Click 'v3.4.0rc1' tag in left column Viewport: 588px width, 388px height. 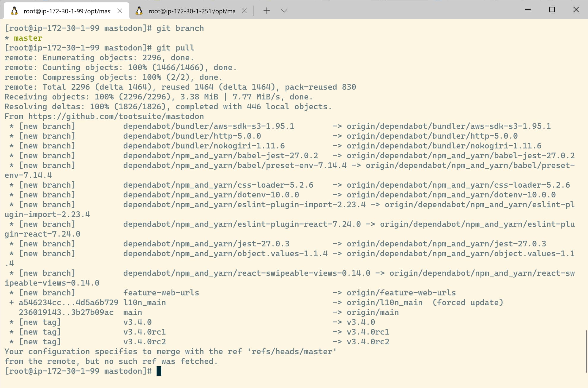click(x=144, y=332)
